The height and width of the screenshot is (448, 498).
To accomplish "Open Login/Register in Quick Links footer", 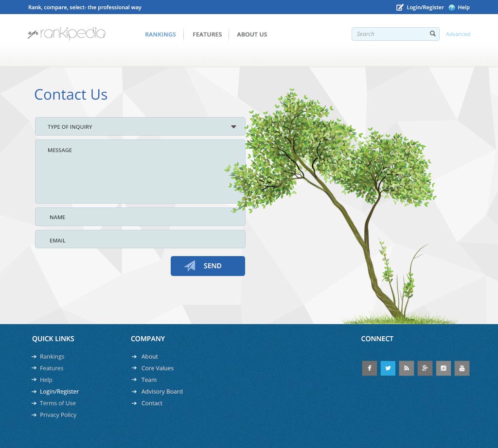I will pos(59,392).
